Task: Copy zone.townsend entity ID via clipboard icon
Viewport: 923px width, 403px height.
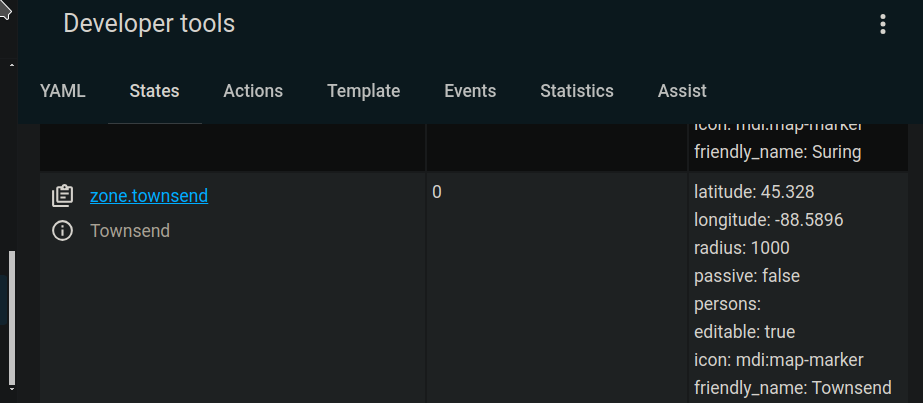Action: pos(62,196)
